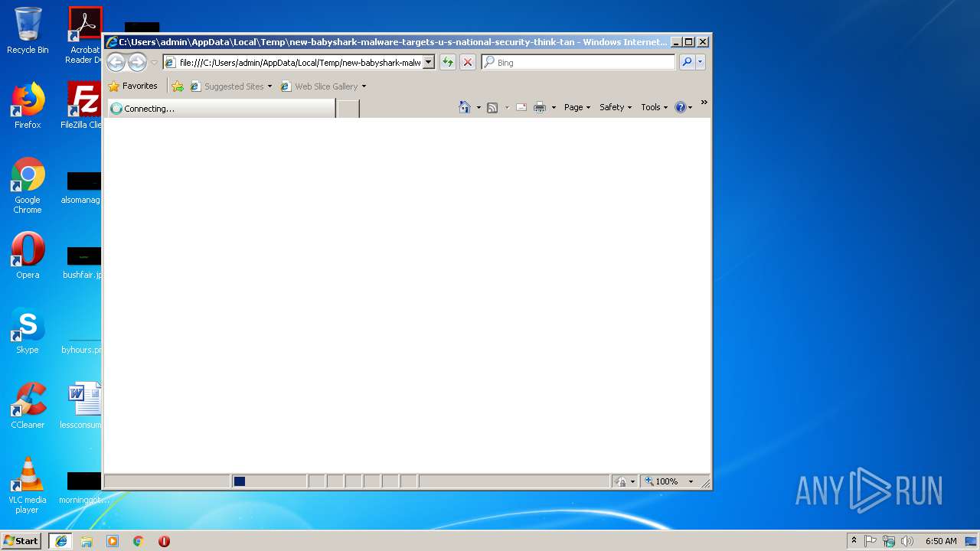The image size is (980, 551).
Task: Open the Firefox desktop shortcut
Action: (28, 106)
